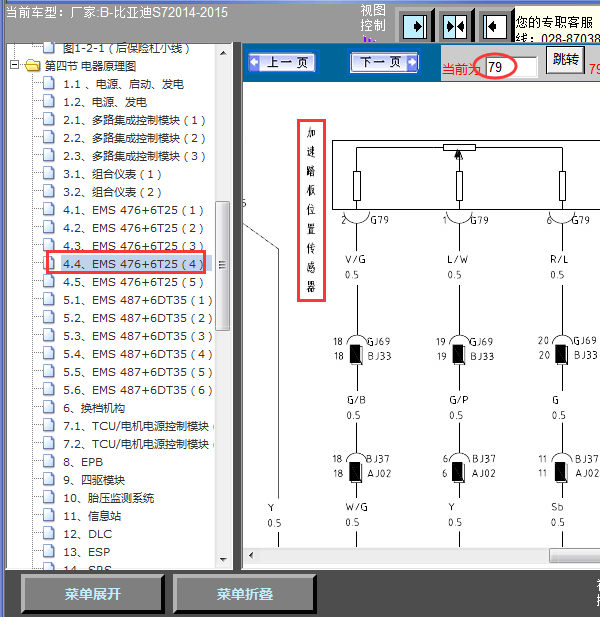
Task: Open 7.2、TCU/电机电源控制模块
Action: (x=136, y=444)
